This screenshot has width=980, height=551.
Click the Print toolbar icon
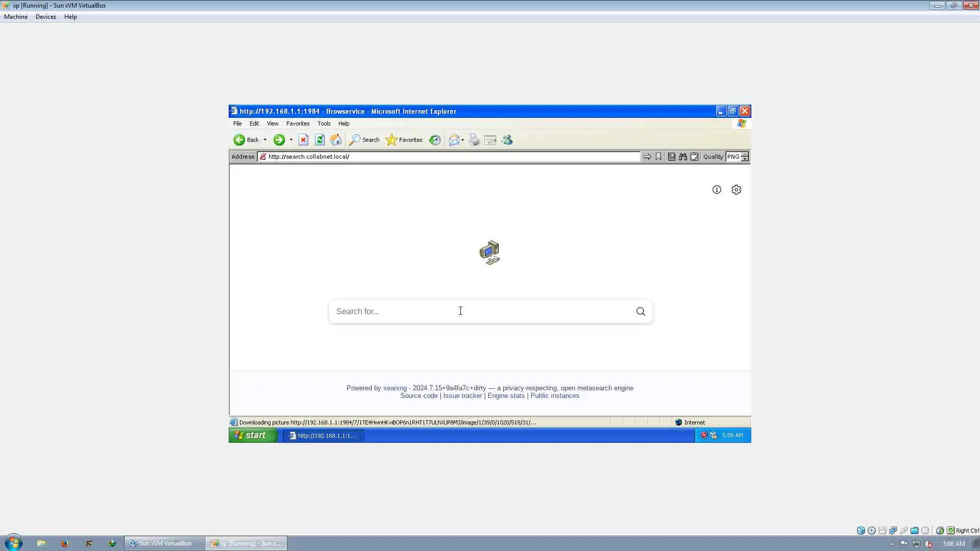[474, 140]
